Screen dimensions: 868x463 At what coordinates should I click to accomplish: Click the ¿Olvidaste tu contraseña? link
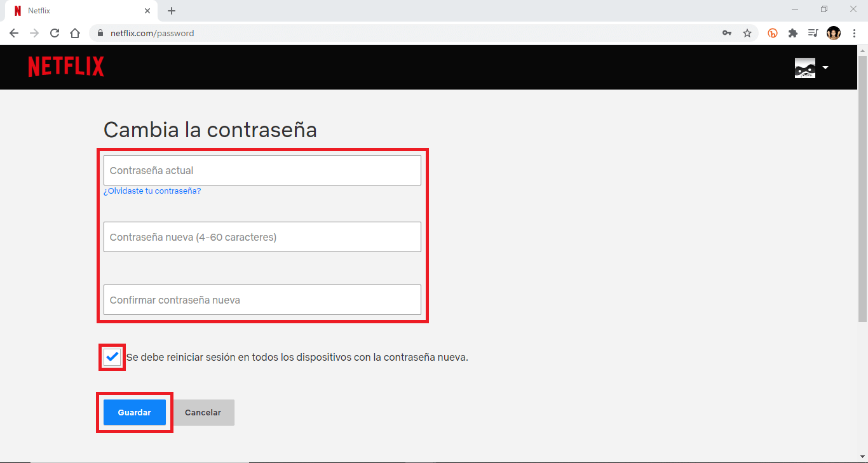point(153,191)
